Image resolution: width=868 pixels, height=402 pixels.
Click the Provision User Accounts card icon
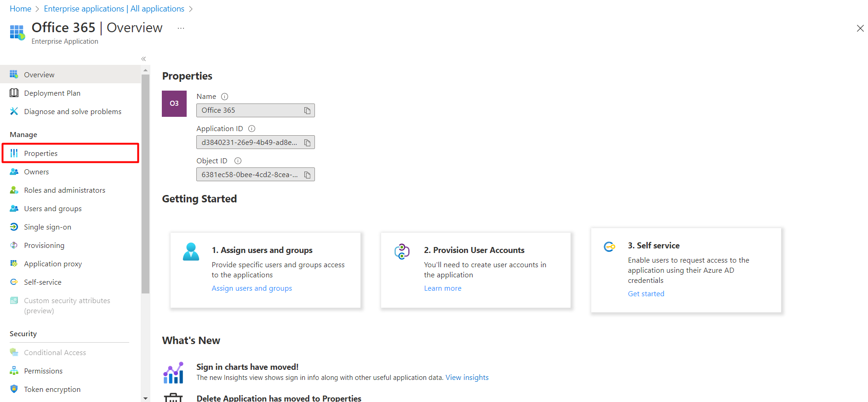(x=402, y=252)
